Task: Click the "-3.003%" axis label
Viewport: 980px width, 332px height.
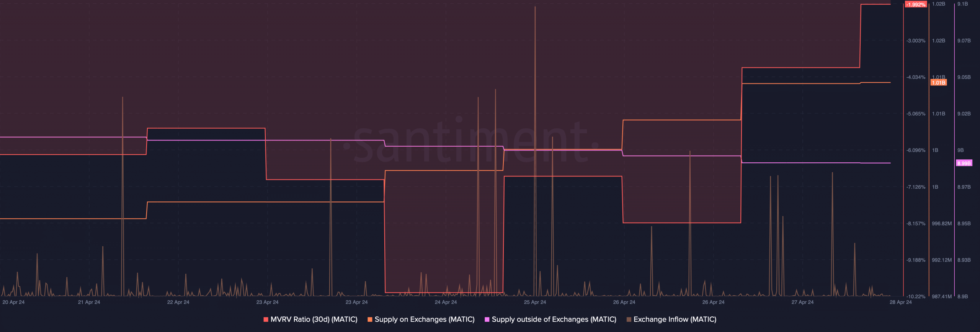Action: tap(916, 41)
